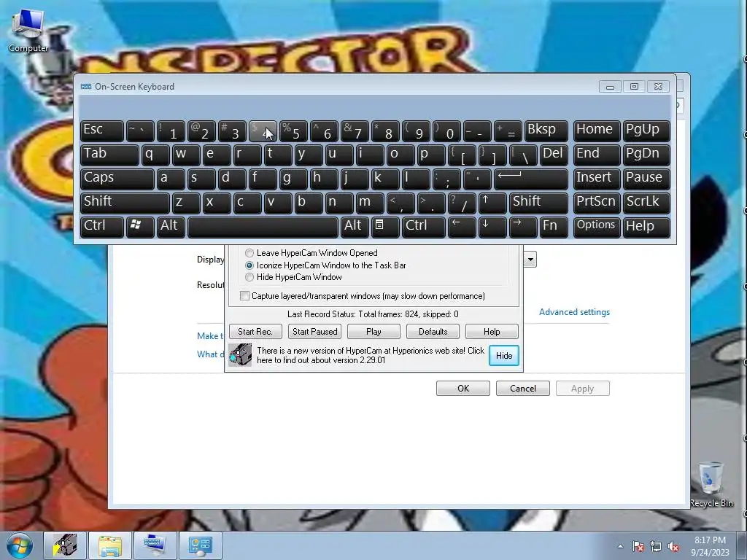Click the Tab key on keyboard
Viewport: 747px width, 560px height.
click(x=109, y=155)
